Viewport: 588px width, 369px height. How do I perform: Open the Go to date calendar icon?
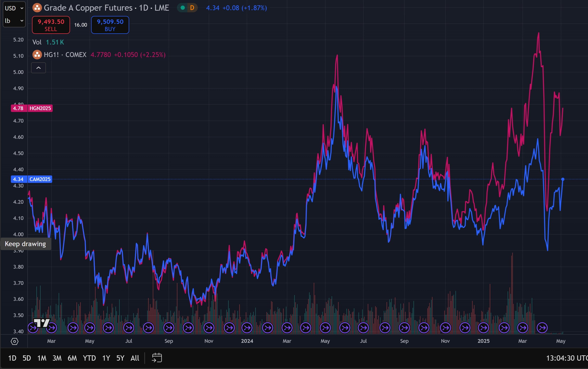click(157, 358)
